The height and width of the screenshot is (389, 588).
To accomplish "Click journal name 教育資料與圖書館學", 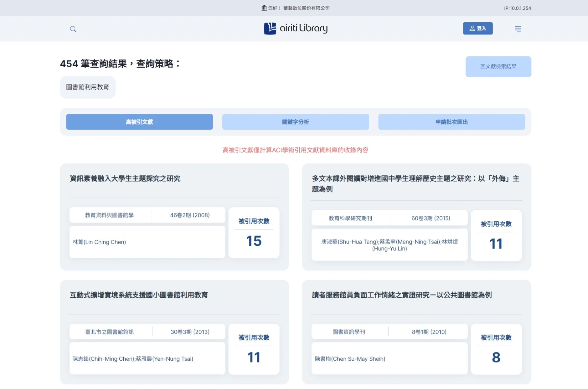I will pos(110,215).
